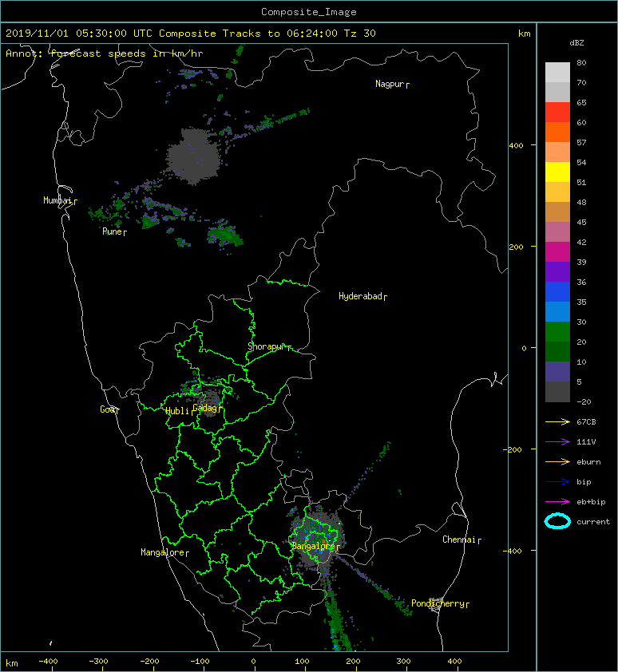Pick the bright red dBZ color band
Screen dimensions: 618x672
click(x=557, y=113)
